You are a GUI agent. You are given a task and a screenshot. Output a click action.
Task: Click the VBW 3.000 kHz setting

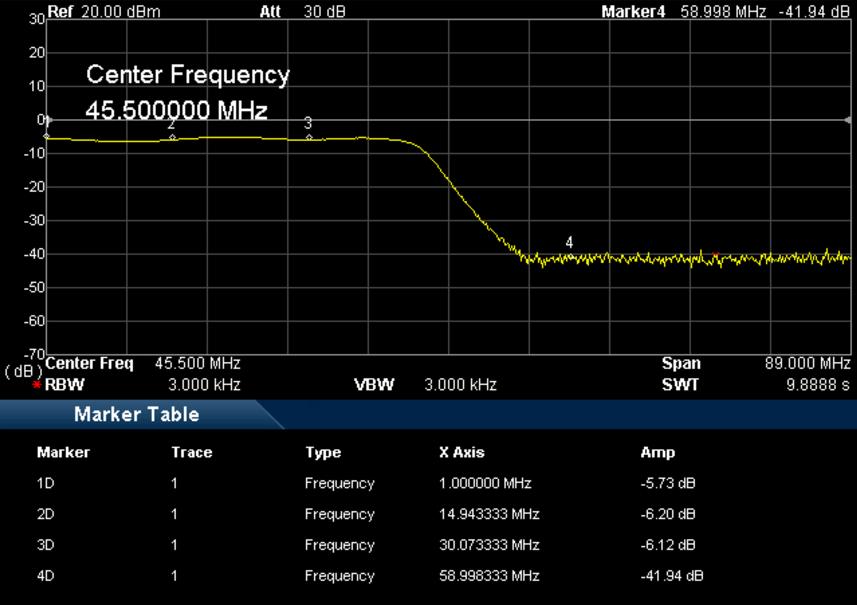(460, 384)
